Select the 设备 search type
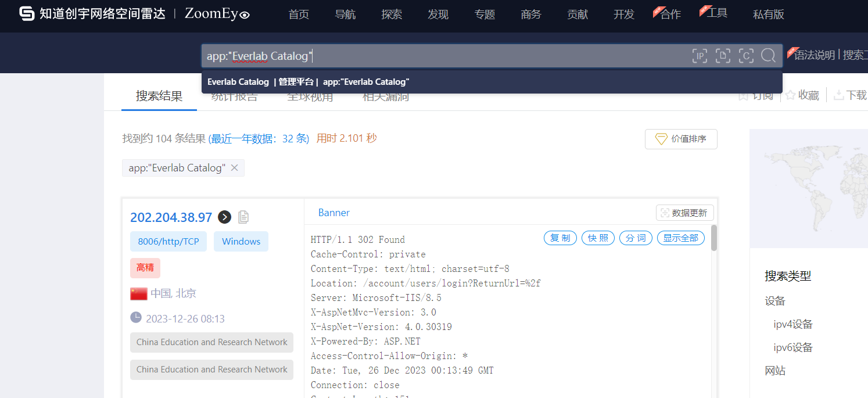 pyautogui.click(x=775, y=301)
